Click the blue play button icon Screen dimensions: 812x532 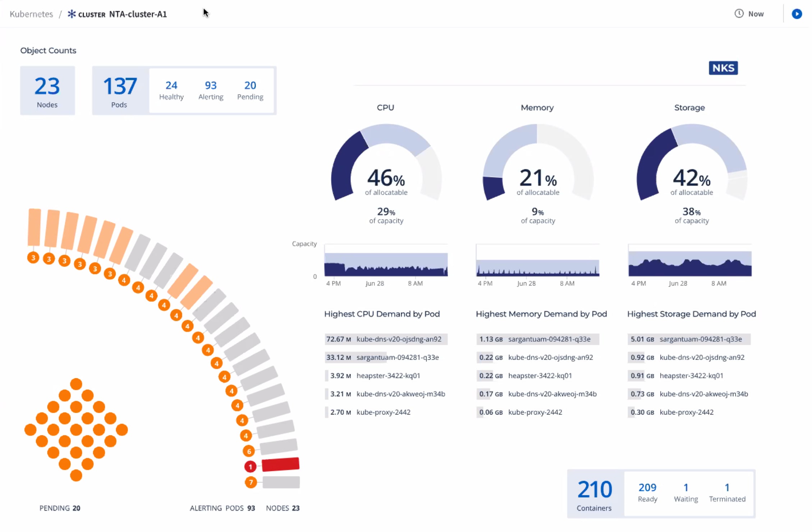tap(797, 14)
